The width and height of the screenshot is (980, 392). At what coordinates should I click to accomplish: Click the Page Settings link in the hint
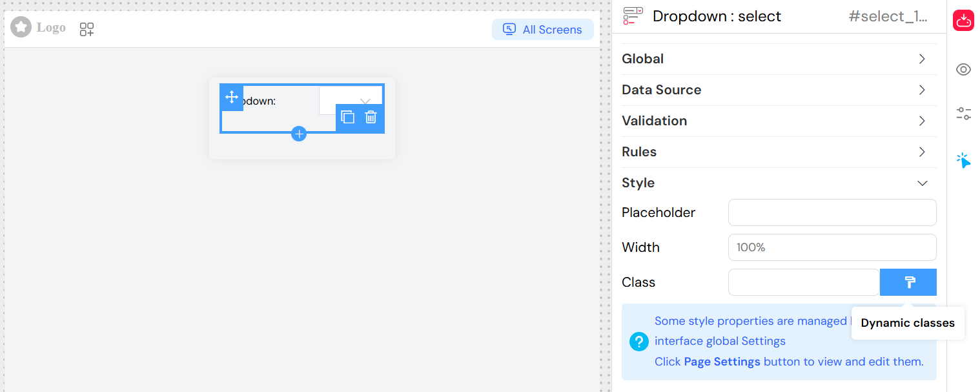(722, 362)
